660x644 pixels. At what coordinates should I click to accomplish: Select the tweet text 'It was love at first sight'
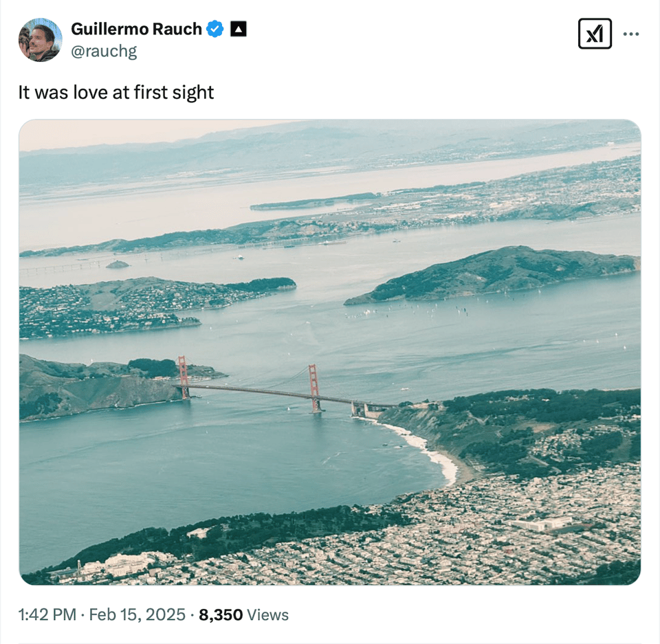pos(117,92)
